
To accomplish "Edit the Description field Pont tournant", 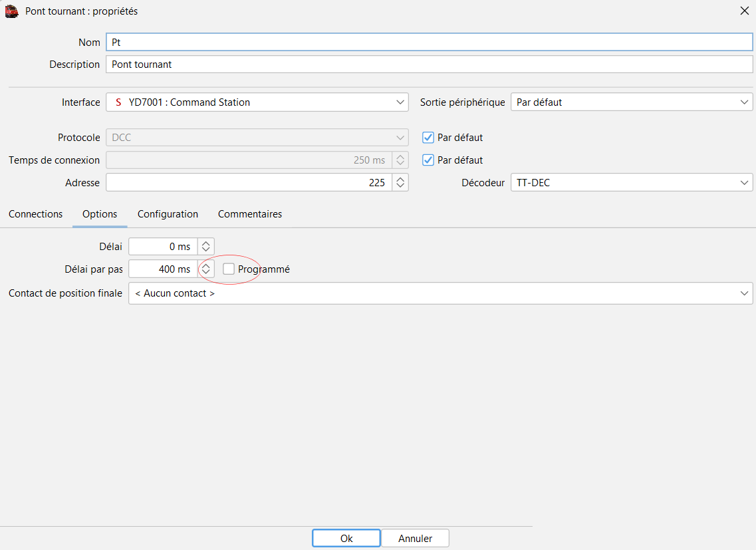I will (x=429, y=64).
